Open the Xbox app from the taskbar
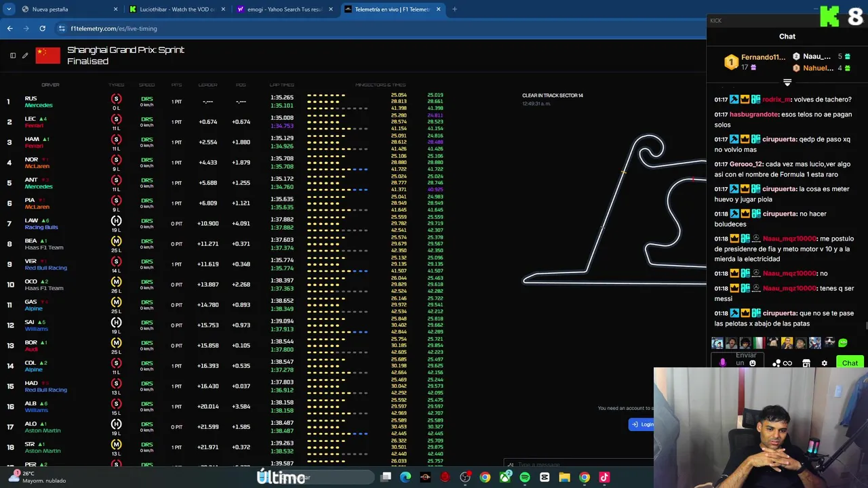868x488 pixels. [x=505, y=477]
